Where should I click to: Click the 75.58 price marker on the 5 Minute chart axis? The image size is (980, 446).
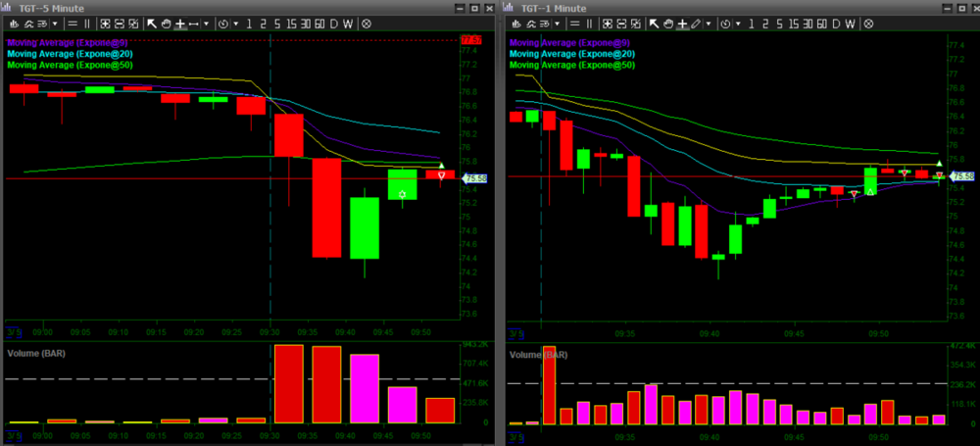point(473,178)
